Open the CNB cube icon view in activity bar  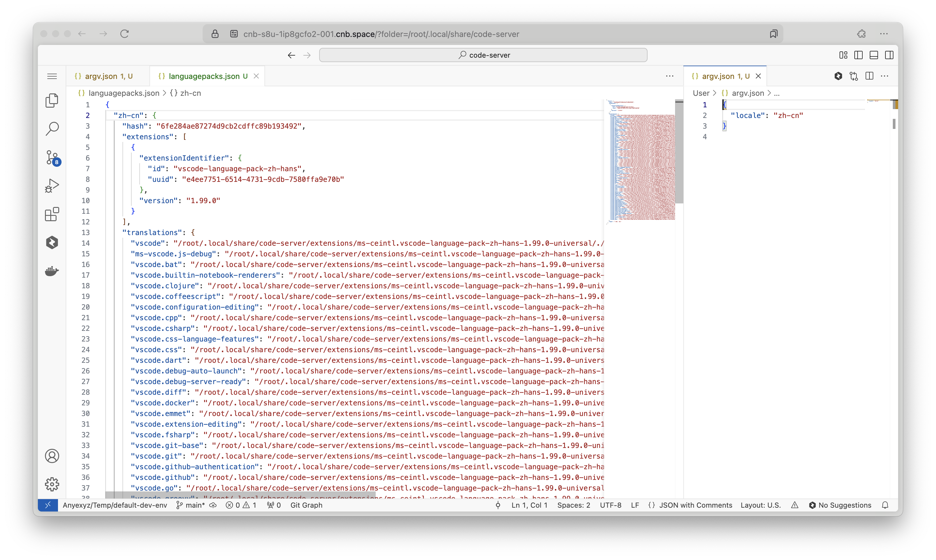coord(52,242)
